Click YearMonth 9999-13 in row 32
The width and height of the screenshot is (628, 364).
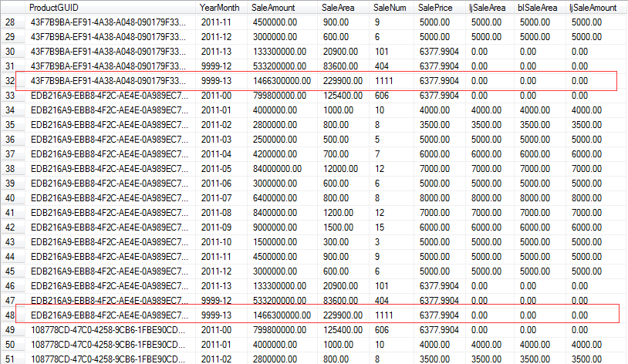tap(216, 81)
